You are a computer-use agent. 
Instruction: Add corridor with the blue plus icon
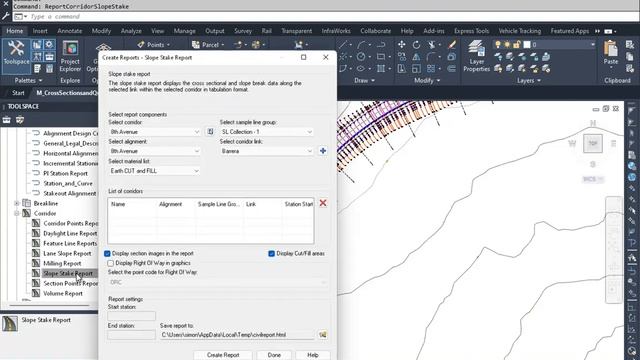point(323,151)
